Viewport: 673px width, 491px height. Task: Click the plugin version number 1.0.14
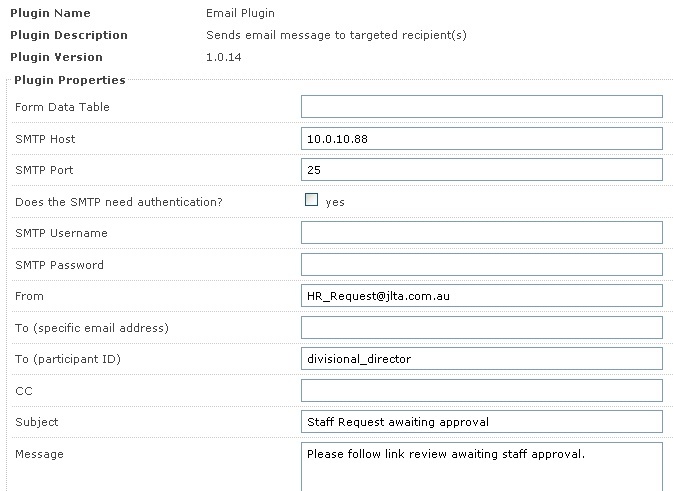coord(223,57)
